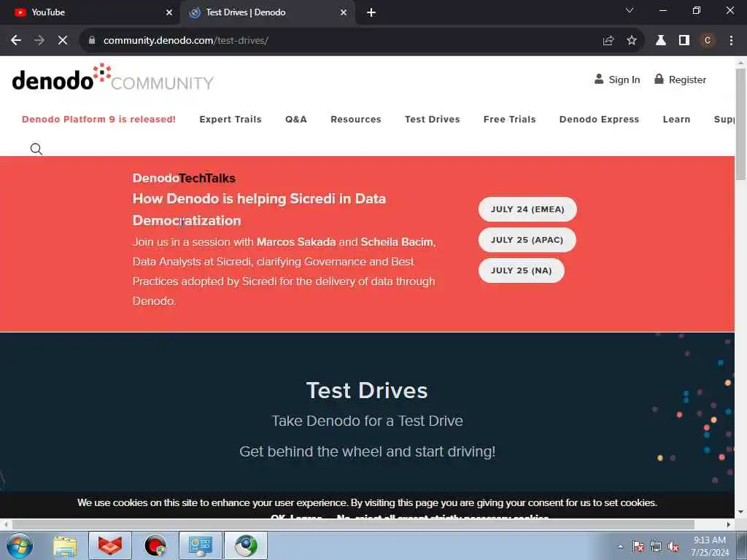
Task: Open the Free Trials menu item
Action: point(509,119)
